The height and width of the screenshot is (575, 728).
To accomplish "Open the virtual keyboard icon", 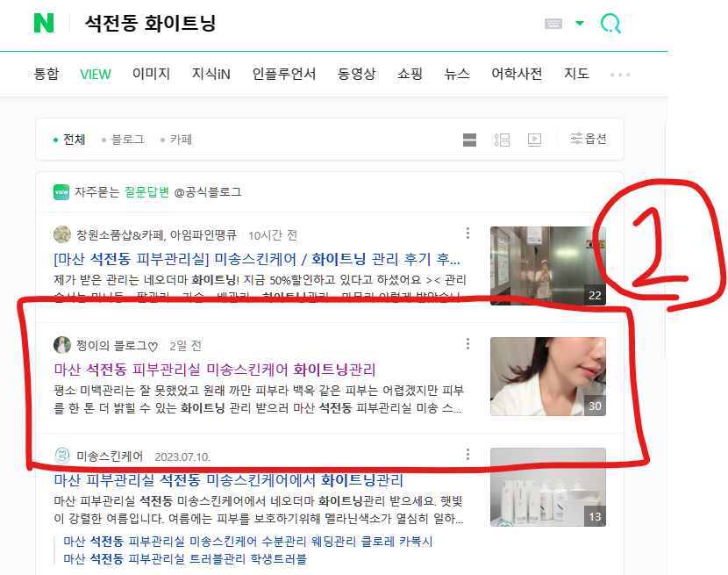I will tap(553, 23).
